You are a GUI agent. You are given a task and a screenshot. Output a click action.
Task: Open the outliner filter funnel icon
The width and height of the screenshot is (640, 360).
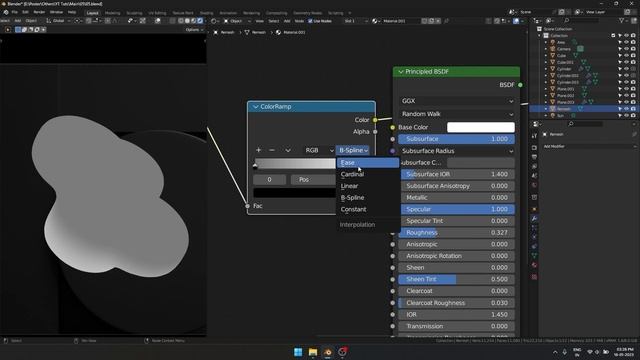(x=622, y=20)
